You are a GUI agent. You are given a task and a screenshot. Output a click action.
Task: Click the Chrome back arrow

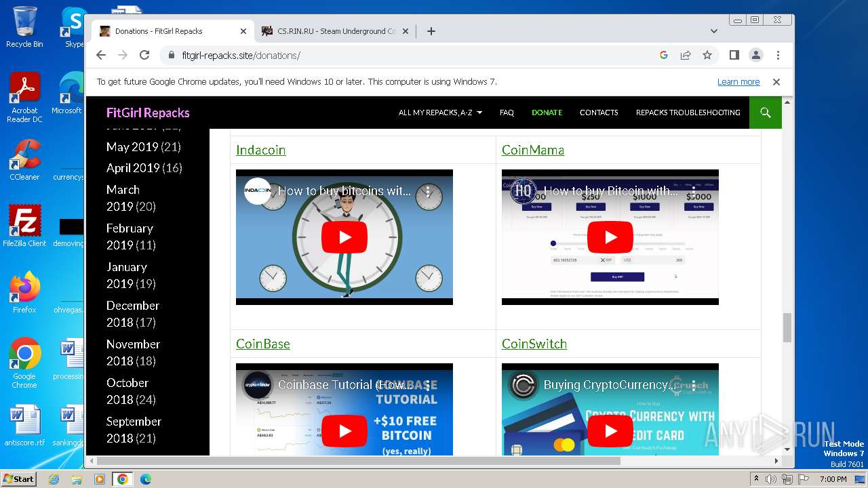click(101, 55)
